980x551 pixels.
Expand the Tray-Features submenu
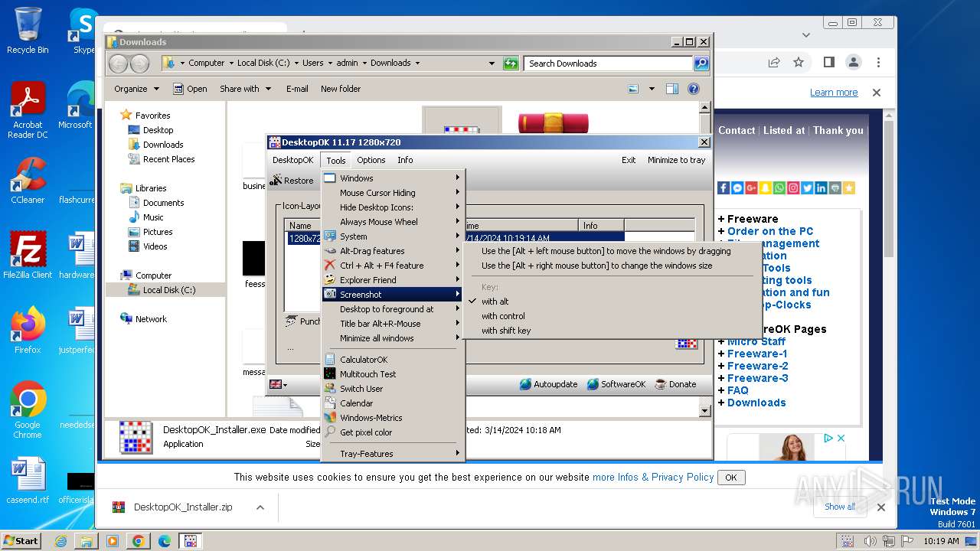coord(393,454)
